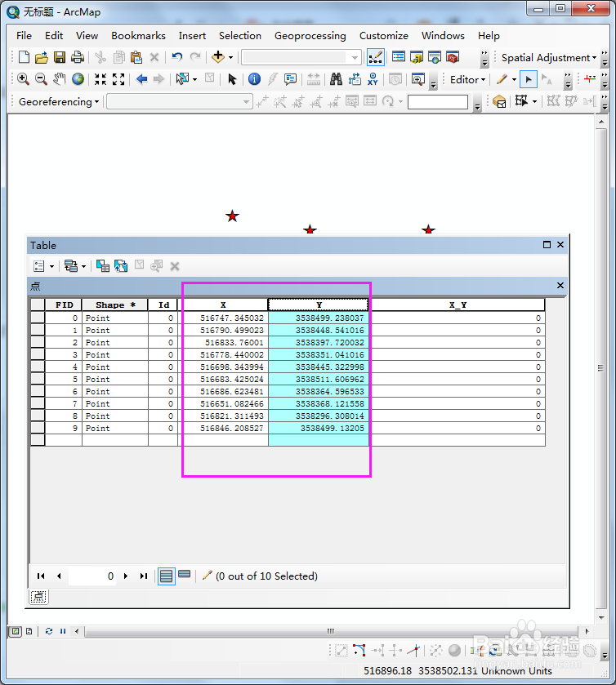
Task: Click the vertical scrollbar down arrow of the map
Action: pos(601,617)
